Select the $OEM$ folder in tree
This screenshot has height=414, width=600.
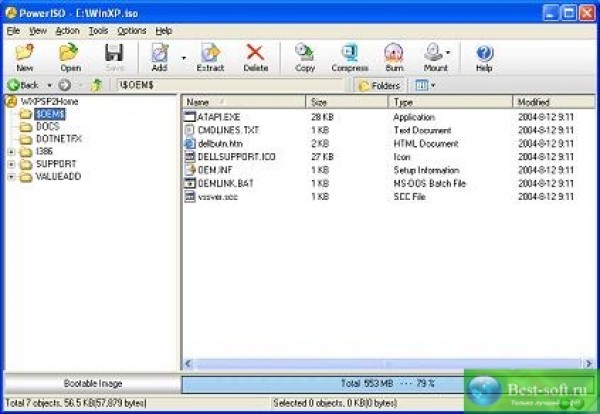50,114
